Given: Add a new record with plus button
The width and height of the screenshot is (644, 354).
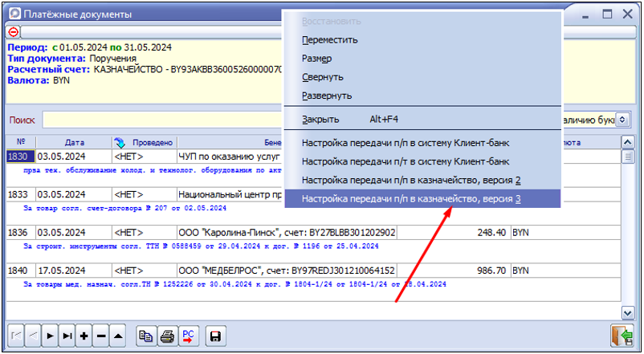Looking at the screenshot, I should (x=84, y=336).
